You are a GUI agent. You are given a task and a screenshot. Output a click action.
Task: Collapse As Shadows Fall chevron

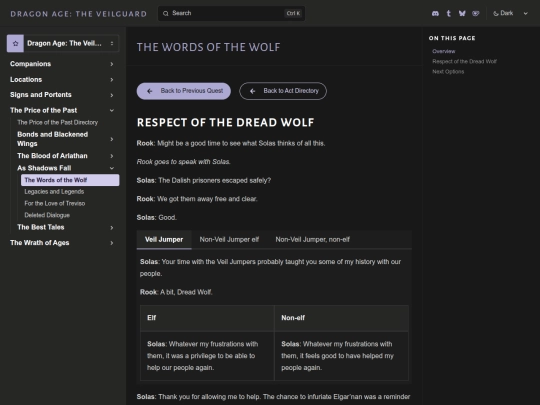pos(112,168)
